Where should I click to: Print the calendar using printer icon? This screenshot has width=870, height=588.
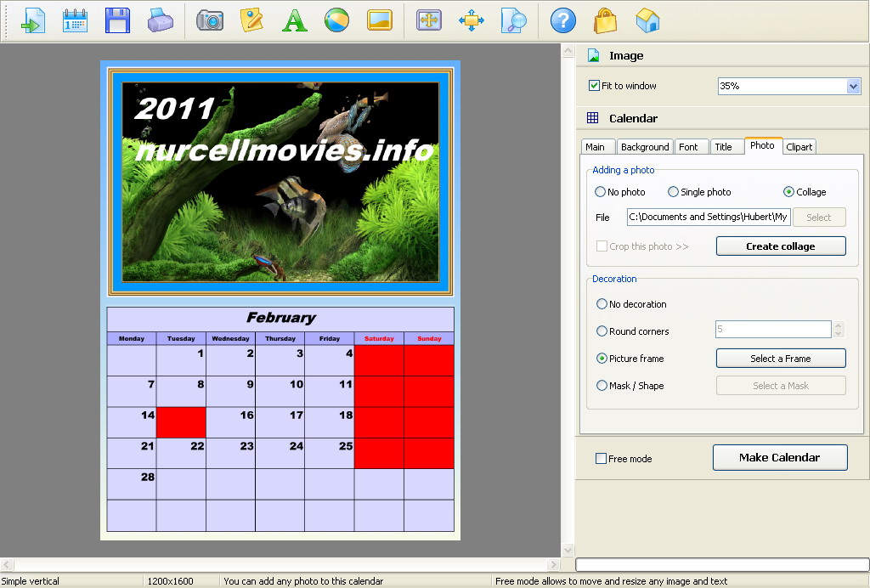[x=161, y=21]
